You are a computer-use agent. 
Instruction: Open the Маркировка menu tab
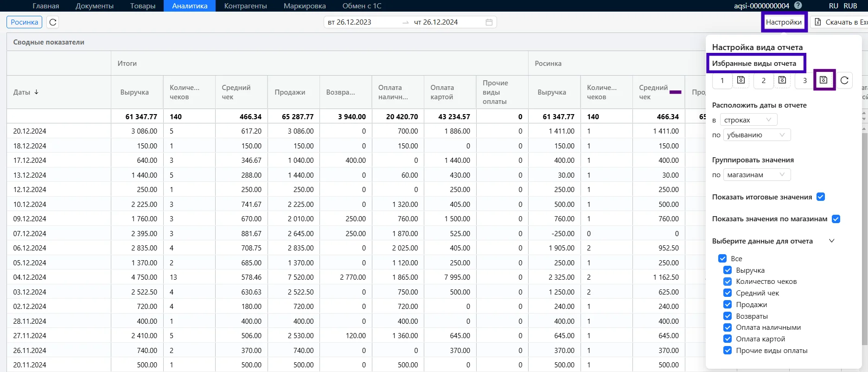305,6
